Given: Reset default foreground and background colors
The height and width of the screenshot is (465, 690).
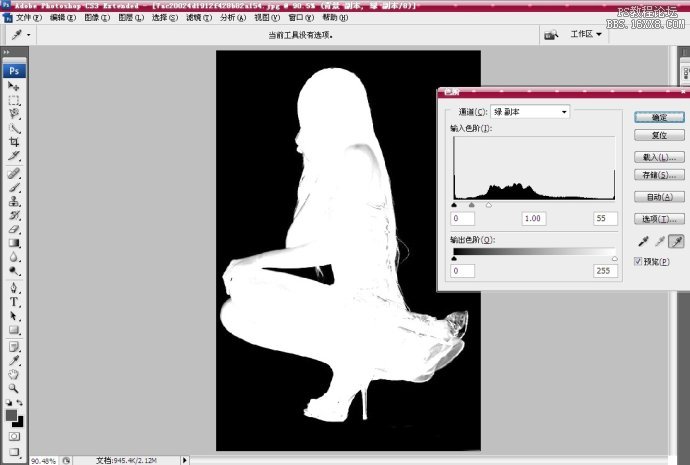Looking at the screenshot, I should (9, 403).
